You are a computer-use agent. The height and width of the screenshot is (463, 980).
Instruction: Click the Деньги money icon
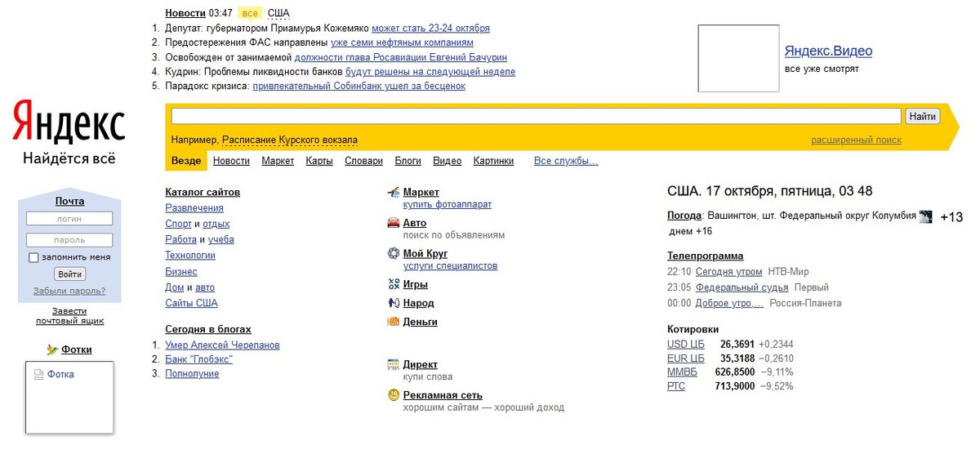pyautogui.click(x=393, y=322)
